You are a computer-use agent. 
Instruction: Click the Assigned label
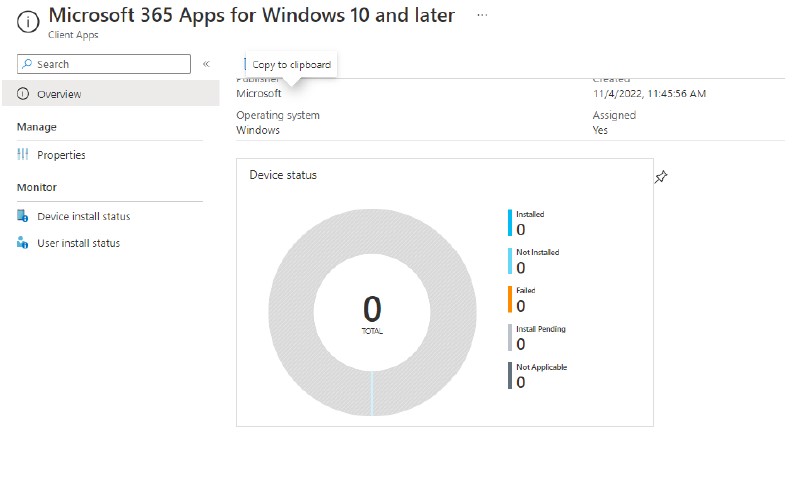coord(614,115)
